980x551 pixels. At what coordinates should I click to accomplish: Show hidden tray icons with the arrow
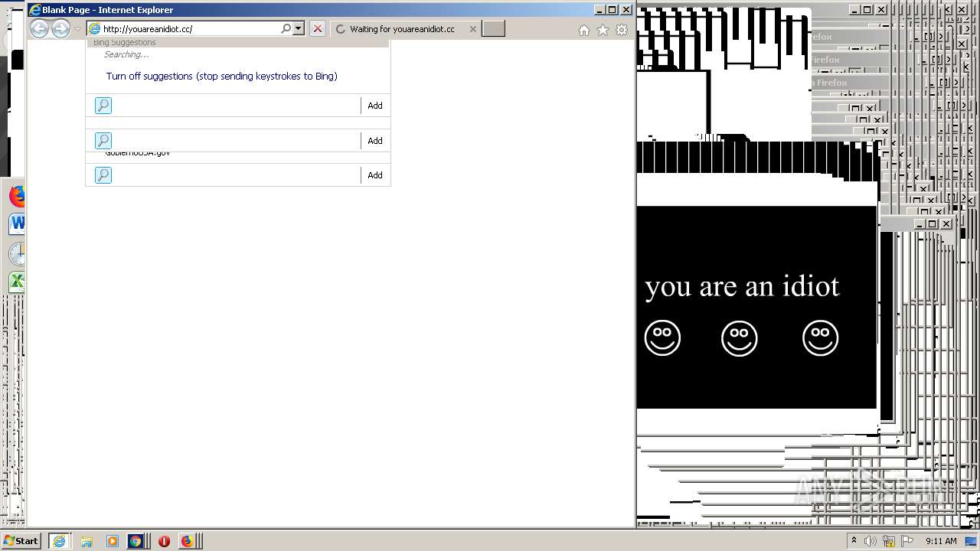854,540
